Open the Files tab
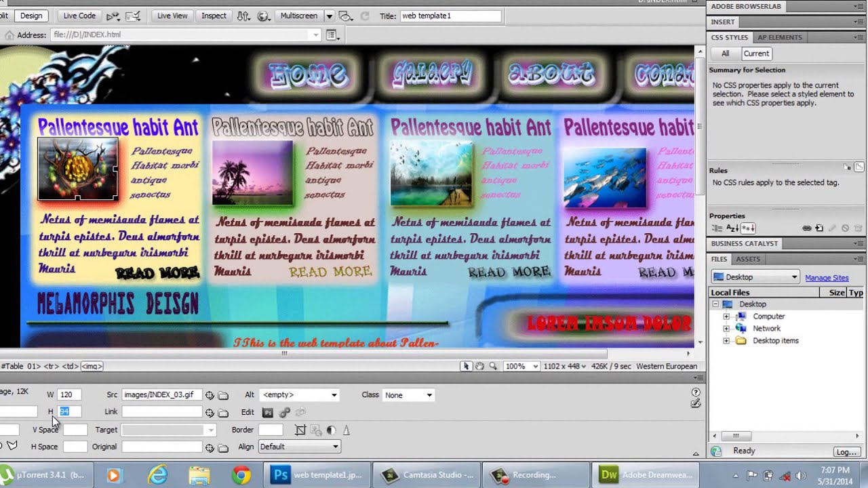Image resolution: width=868 pixels, height=488 pixels. [x=719, y=259]
